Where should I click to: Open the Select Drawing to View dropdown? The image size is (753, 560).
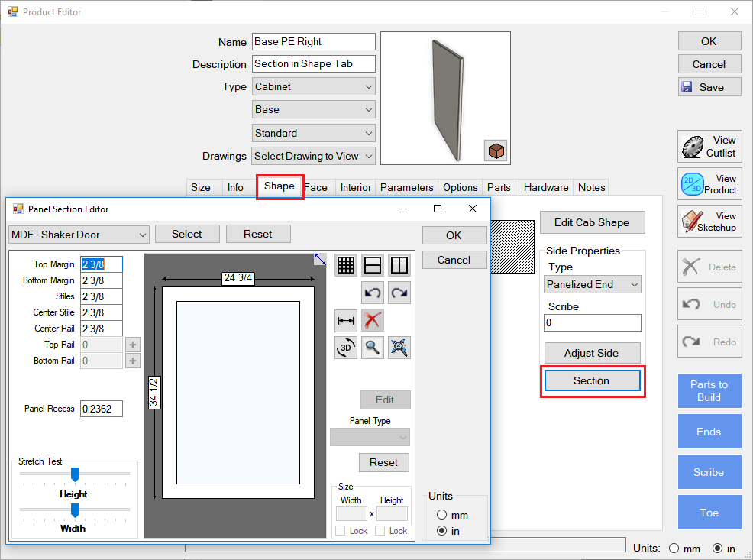point(314,156)
